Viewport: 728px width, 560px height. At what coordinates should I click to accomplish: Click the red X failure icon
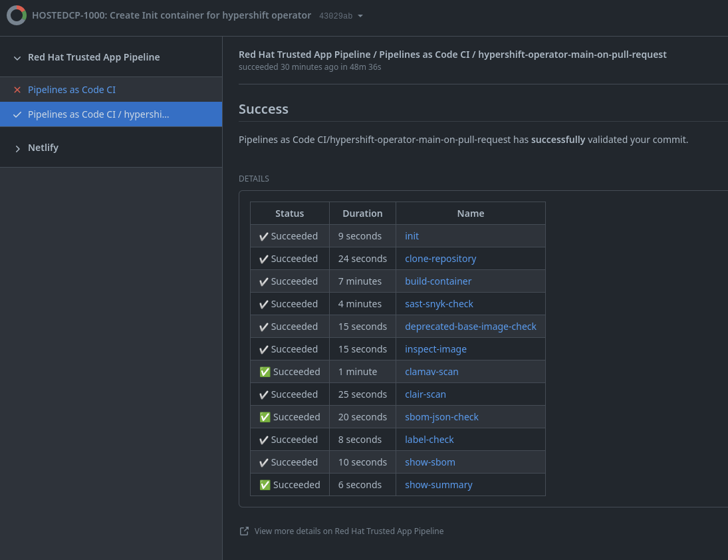[17, 90]
